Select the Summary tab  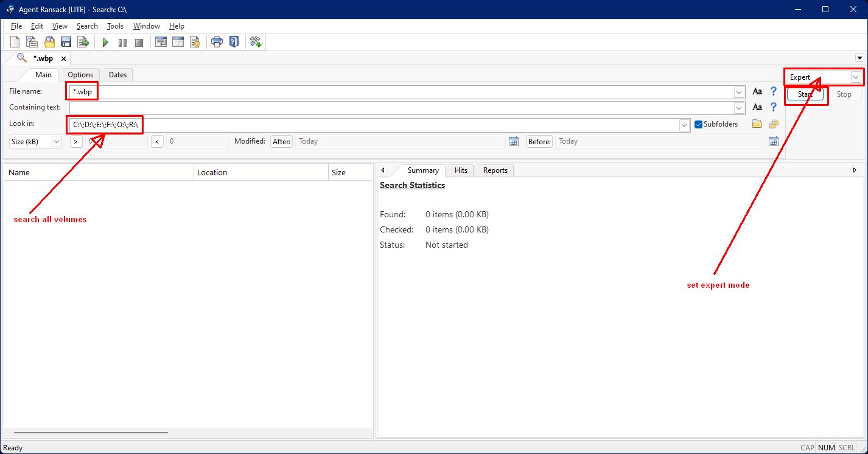423,170
